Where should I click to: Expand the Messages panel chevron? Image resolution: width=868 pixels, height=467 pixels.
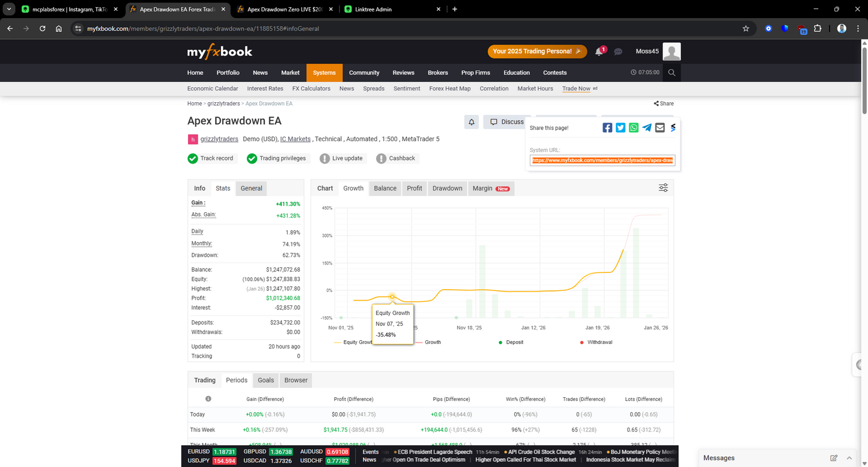click(x=849, y=457)
